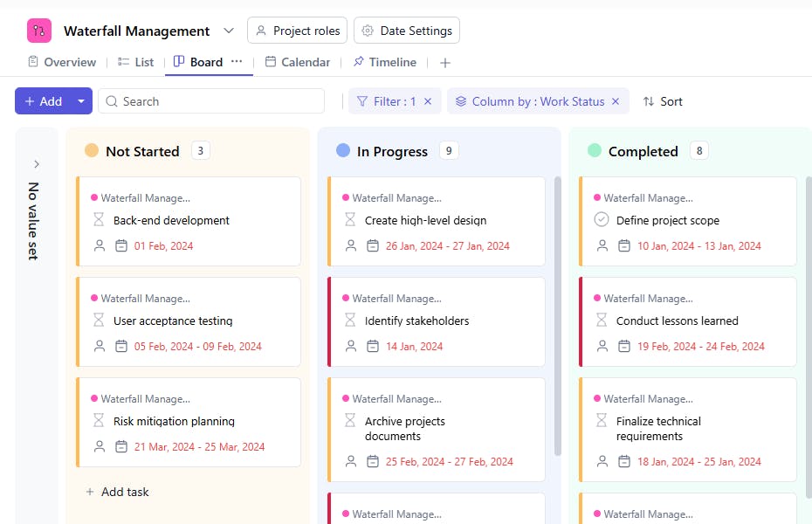812x524 pixels.
Task: Expand the No value set column
Action: pyautogui.click(x=37, y=164)
